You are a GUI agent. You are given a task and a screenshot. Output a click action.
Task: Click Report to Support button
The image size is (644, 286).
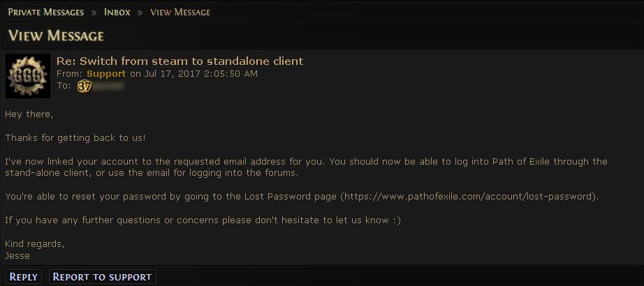(x=102, y=277)
